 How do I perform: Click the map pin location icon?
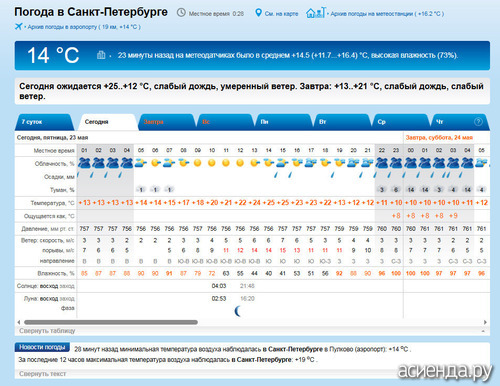coord(258,13)
